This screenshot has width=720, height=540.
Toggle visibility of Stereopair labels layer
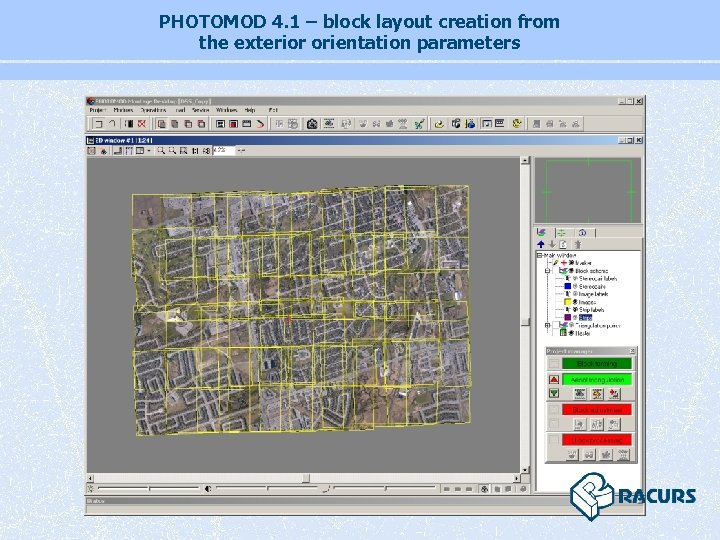coord(575,279)
